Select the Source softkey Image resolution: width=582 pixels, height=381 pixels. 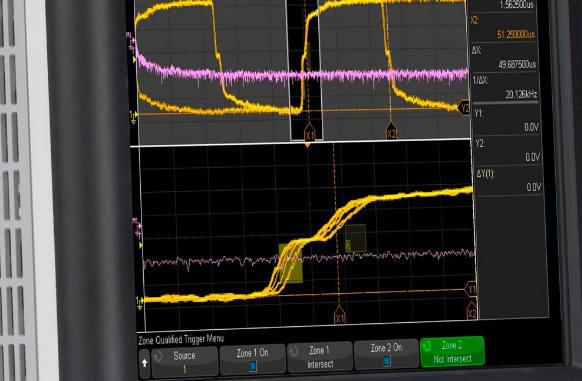[x=184, y=362]
